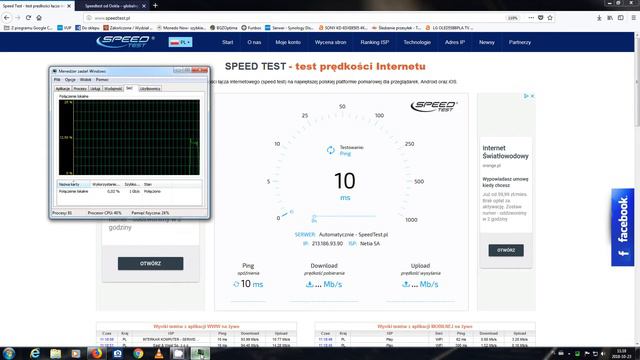This screenshot has height=360, width=640.
Task: Switch to Aplikacje tab in Task Manager
Action: click(x=63, y=89)
